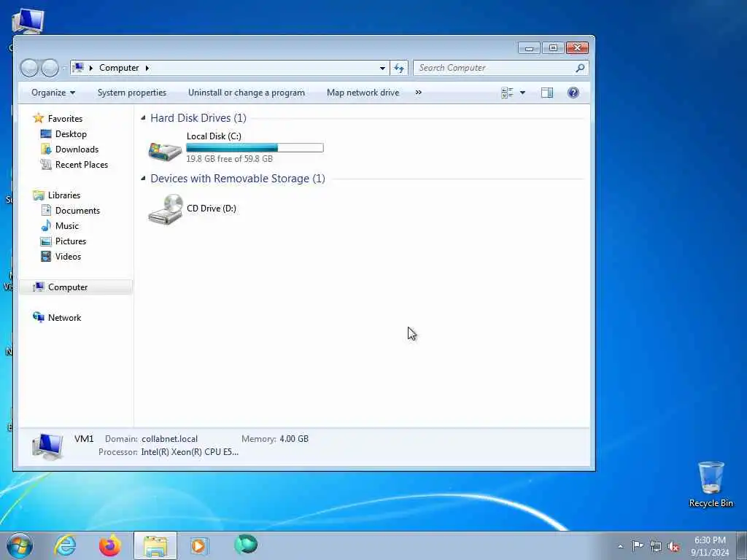This screenshot has width=747, height=560.
Task: Click the muted volume tray icon
Action: click(673, 546)
